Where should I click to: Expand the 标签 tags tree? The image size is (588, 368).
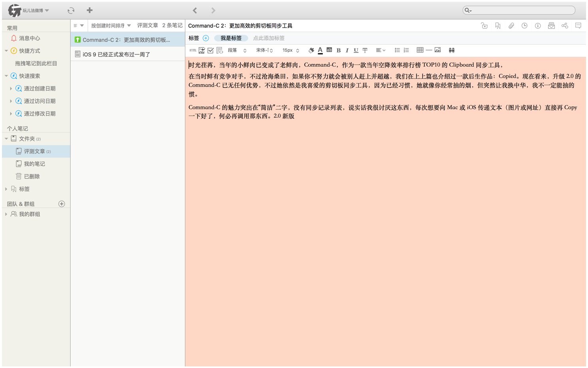pyautogui.click(x=6, y=189)
